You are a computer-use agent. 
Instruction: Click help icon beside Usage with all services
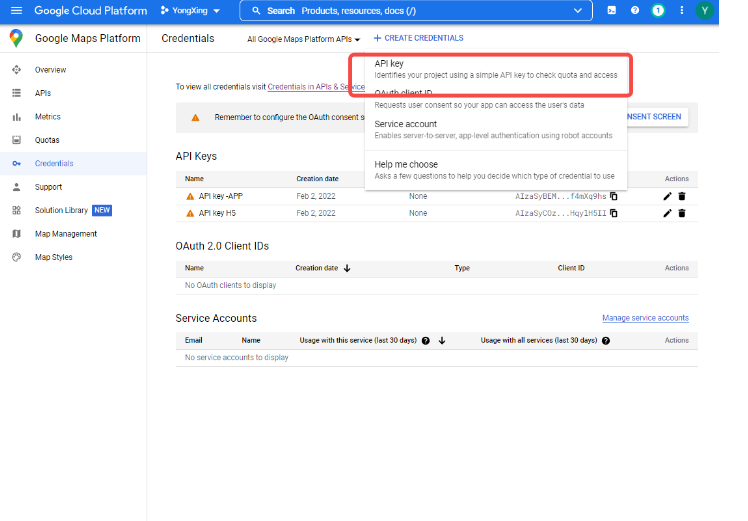click(606, 341)
